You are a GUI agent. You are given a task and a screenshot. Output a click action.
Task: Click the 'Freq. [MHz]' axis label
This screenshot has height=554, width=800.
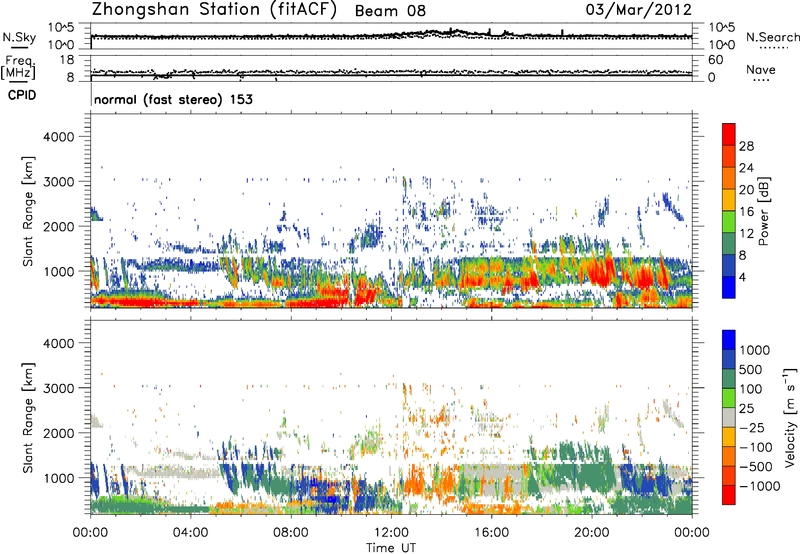(18, 68)
